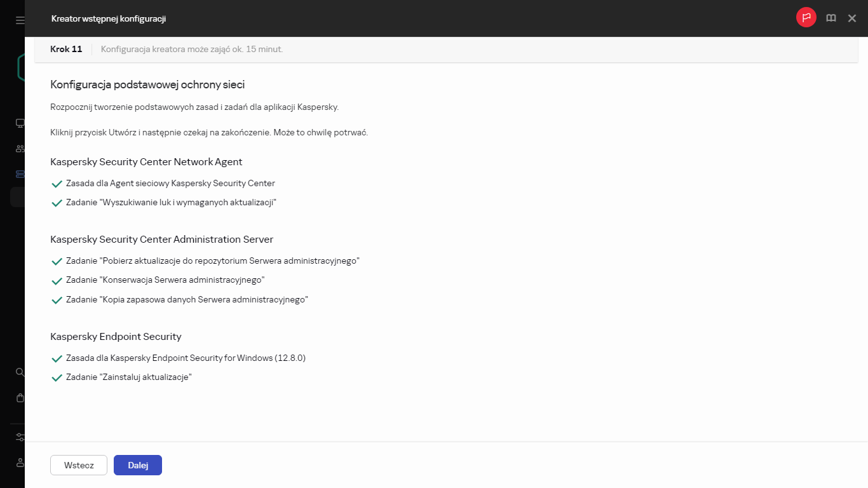Click the checkmark beside Zasada dla Agent sieciowy
The height and width of the screenshot is (488, 868).
pyautogui.click(x=57, y=184)
